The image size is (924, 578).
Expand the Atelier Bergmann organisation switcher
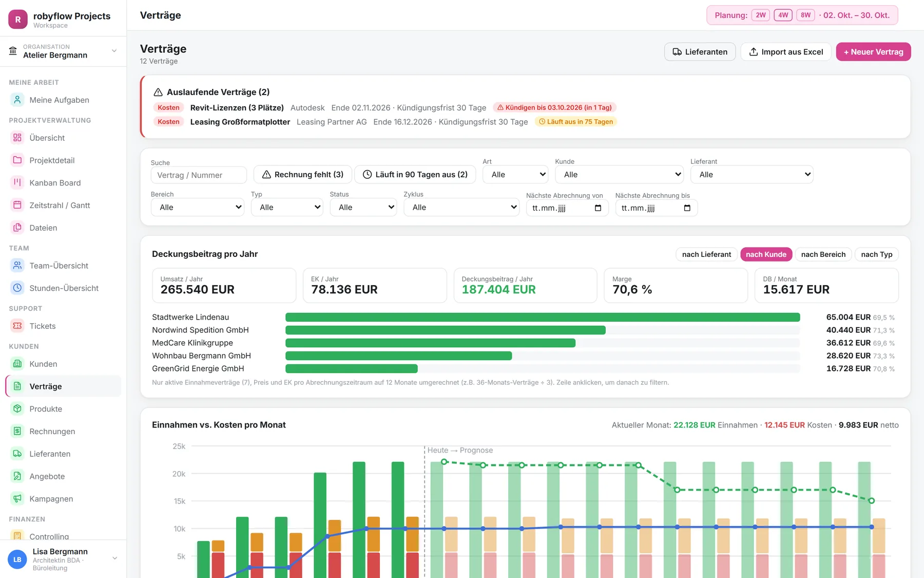[63, 51]
